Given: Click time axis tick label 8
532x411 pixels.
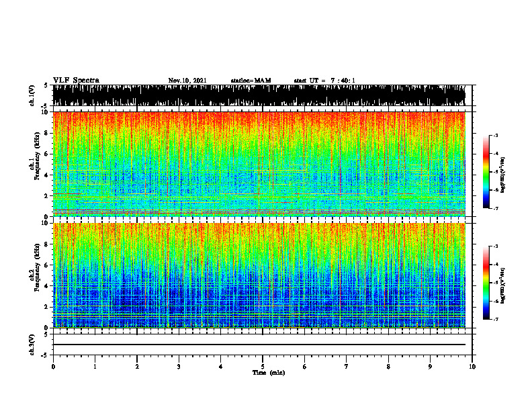Looking at the screenshot, I should coord(388,367).
